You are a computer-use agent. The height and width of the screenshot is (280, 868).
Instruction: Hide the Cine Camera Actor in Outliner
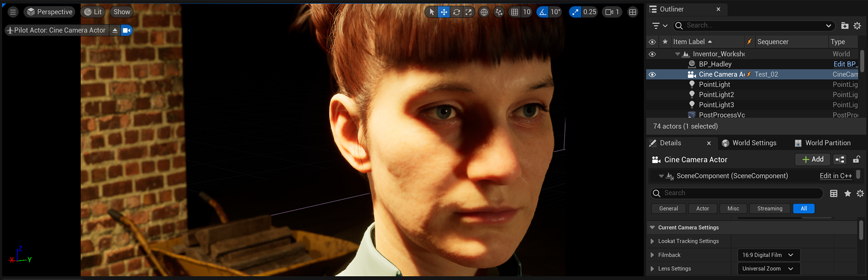pos(652,74)
